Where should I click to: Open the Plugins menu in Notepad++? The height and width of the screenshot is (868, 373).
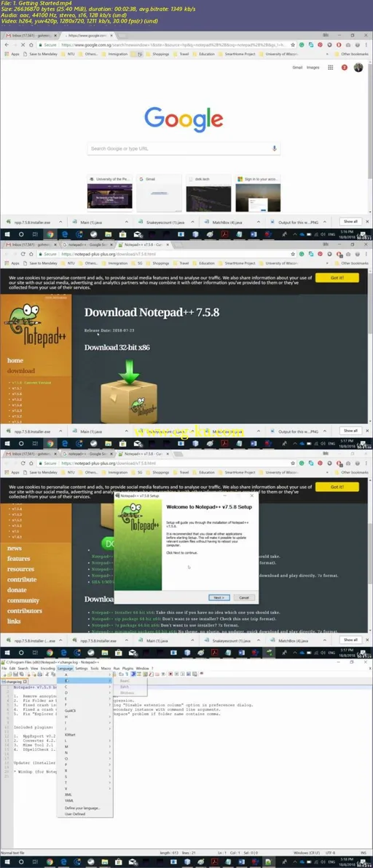point(127,668)
